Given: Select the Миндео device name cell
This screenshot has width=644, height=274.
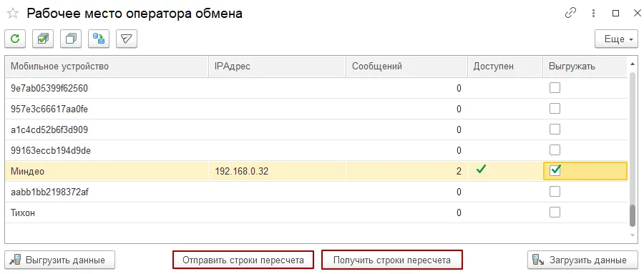Looking at the screenshot, I should pos(107,171).
